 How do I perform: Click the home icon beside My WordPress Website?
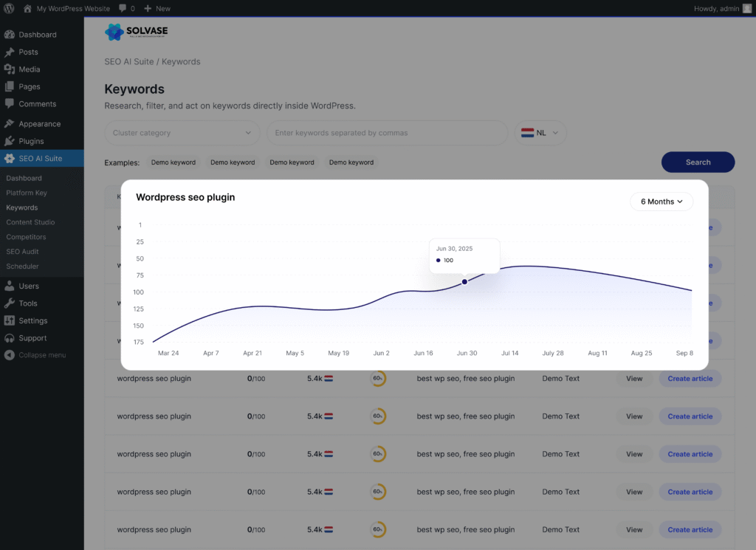coord(27,8)
